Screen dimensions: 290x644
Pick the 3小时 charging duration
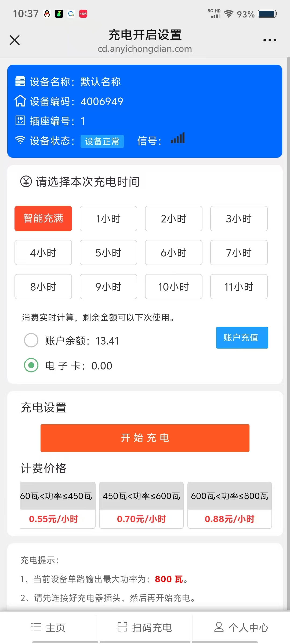click(239, 218)
